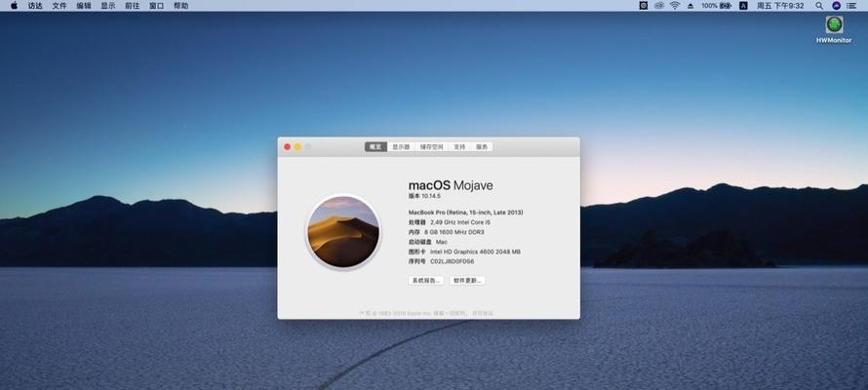Open the 显示 menu
Viewport: 868px width, 390px height.
click(x=108, y=6)
